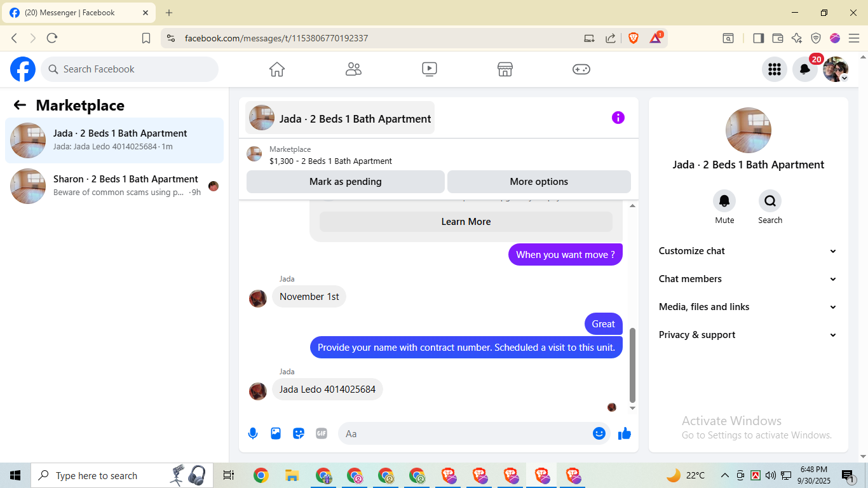Click the apartment thumbnail in the right panel

click(x=749, y=130)
